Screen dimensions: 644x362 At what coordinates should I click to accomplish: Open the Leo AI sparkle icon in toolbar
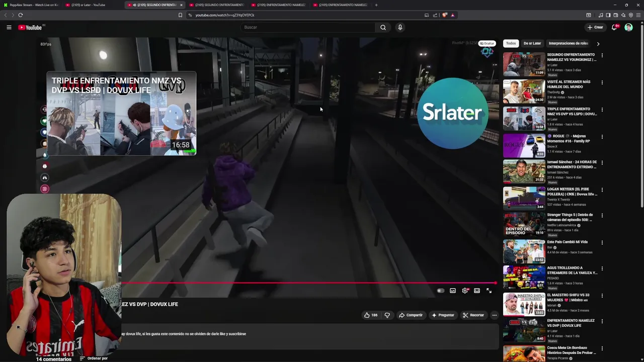pos(623,15)
